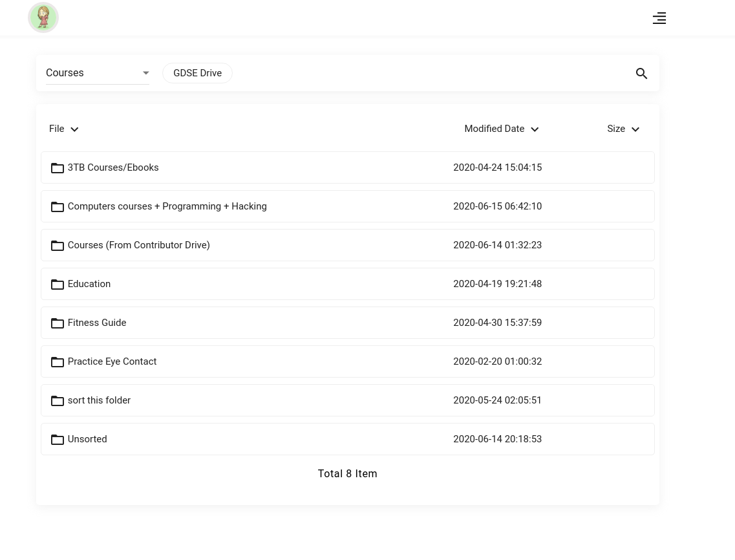Click the Modified Date header label
The image size is (735, 560).
point(494,129)
